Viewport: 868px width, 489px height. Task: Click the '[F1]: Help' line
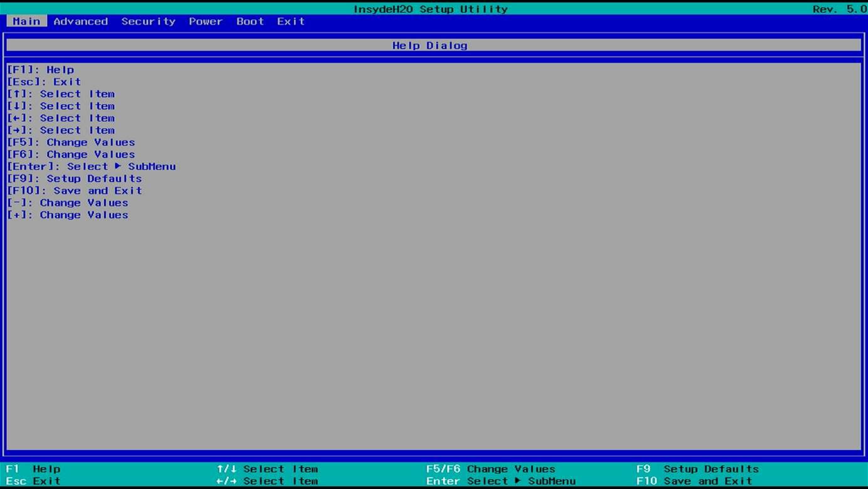[x=41, y=70]
